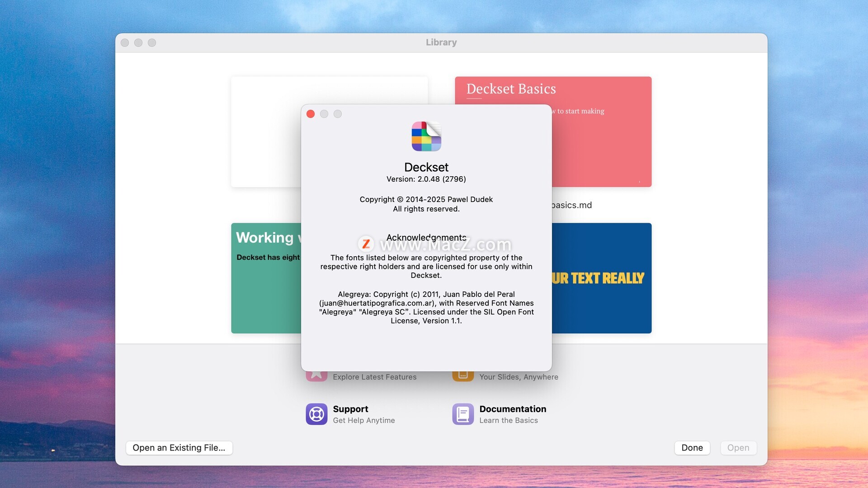Click the orange Your Slides Anywhere icon
868x488 pixels.
[463, 376]
